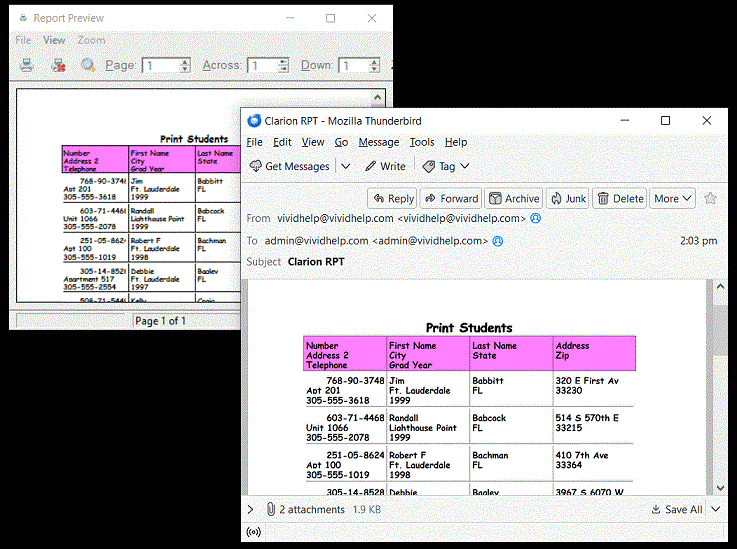737x549 pixels.
Task: Click 'Print Students' heading in email body
Action: [469, 328]
